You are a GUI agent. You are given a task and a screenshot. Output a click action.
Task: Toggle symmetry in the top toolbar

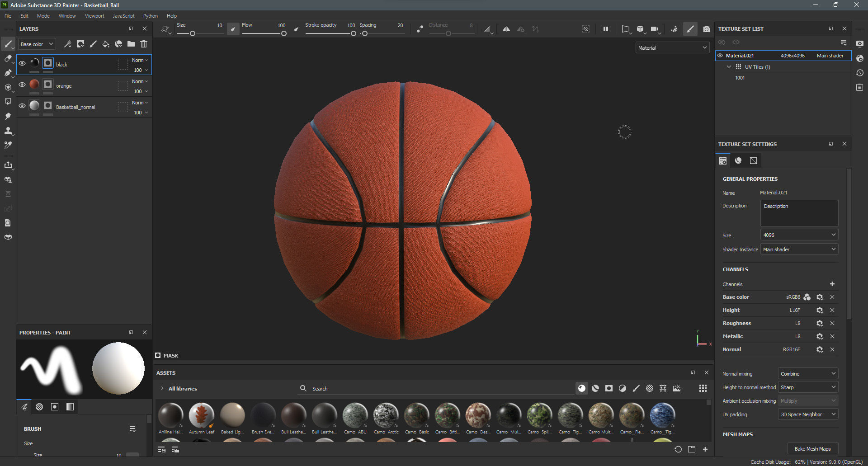click(x=506, y=29)
